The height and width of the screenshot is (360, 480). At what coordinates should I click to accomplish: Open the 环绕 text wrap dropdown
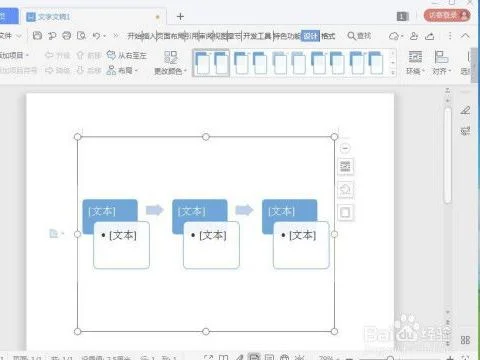415,62
